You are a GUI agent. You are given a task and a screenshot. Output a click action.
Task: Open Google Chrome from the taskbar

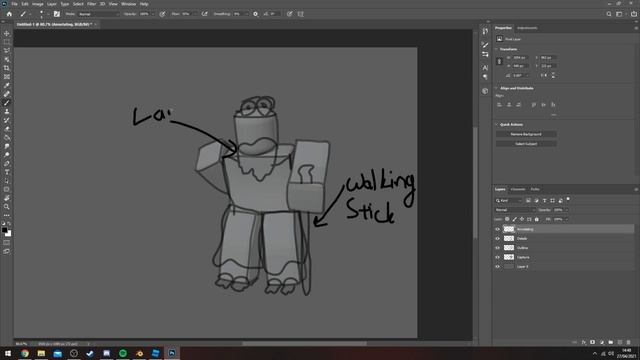[25, 353]
